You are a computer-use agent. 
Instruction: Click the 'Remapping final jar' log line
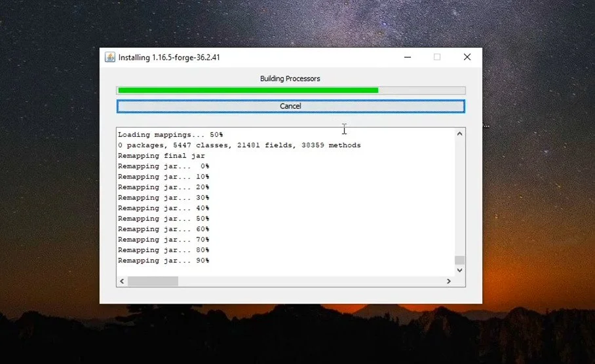[161, 156]
